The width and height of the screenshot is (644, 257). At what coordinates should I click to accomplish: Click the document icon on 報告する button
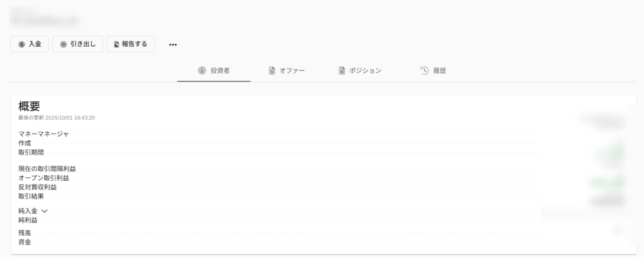(x=116, y=44)
